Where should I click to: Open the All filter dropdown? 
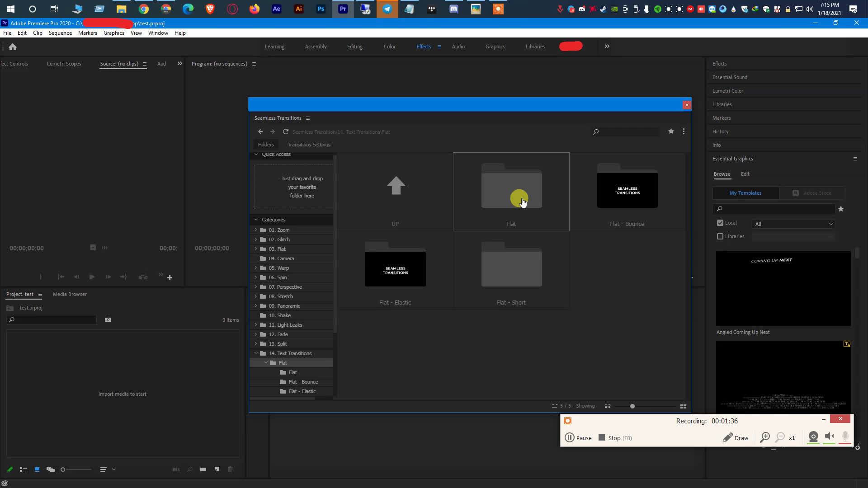(793, 224)
